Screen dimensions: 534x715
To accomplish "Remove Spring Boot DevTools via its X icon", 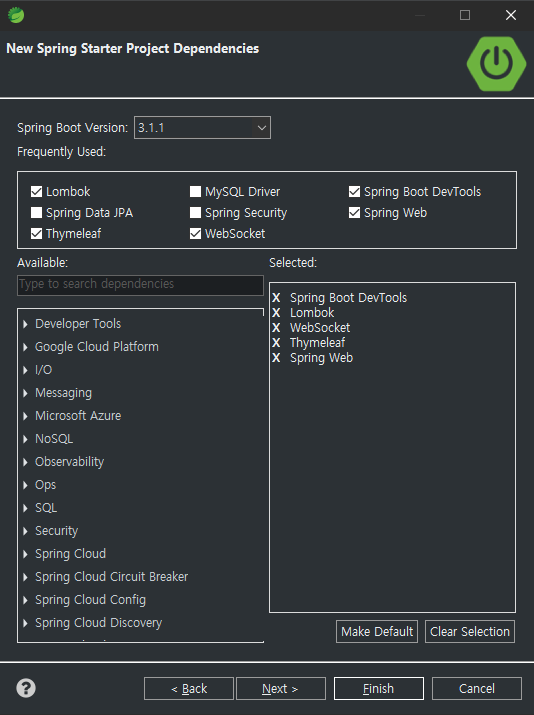I will point(276,298).
